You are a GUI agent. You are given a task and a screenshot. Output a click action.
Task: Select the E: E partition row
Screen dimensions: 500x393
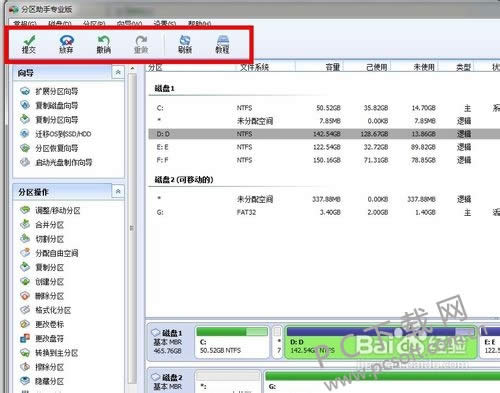coord(324,147)
